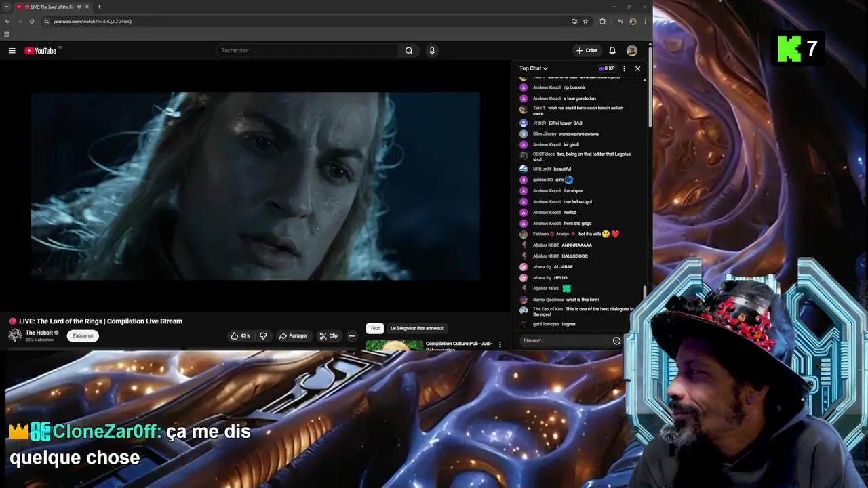Click the video title text
The width and height of the screenshot is (868, 488).
[100, 321]
